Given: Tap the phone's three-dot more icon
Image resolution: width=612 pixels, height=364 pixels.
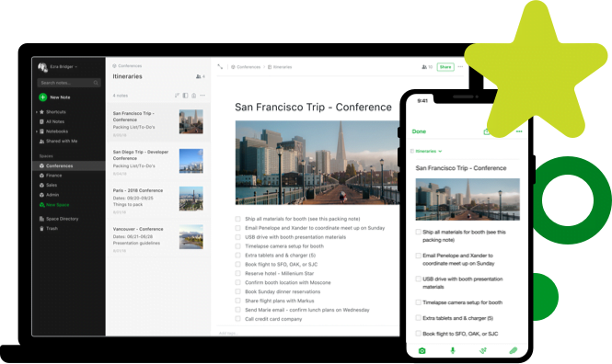Looking at the screenshot, I should [x=519, y=131].
